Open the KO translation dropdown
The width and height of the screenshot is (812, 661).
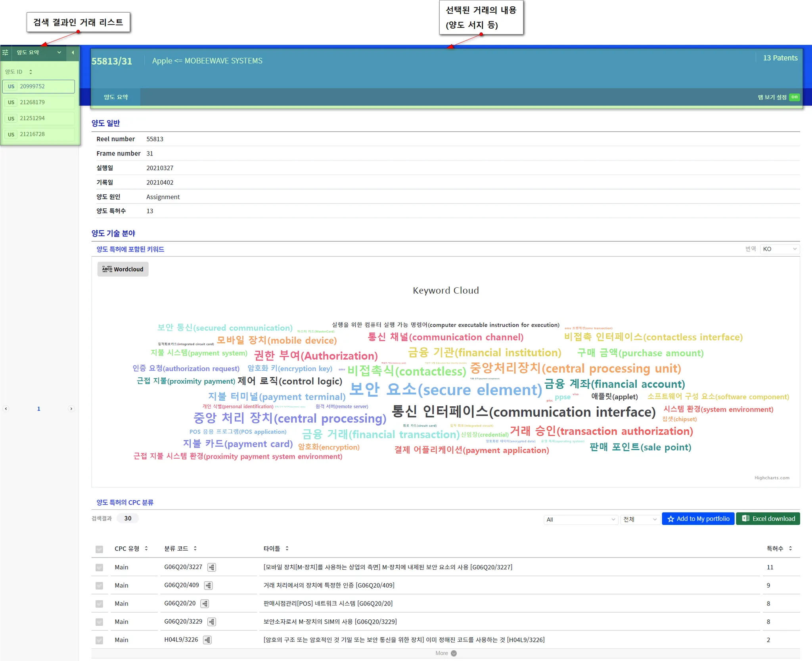click(x=779, y=249)
